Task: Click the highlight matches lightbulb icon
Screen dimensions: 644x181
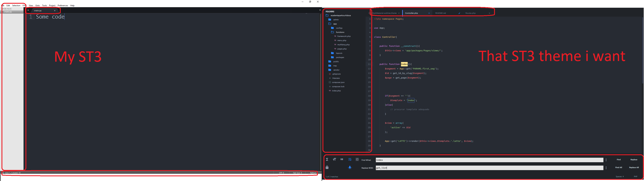Action: [350, 167]
